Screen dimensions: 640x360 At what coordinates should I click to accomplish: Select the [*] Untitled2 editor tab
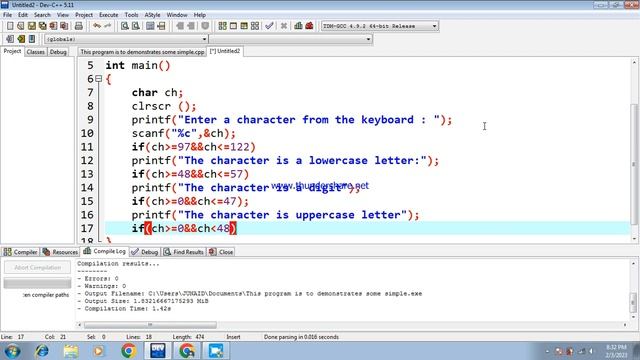(225, 51)
